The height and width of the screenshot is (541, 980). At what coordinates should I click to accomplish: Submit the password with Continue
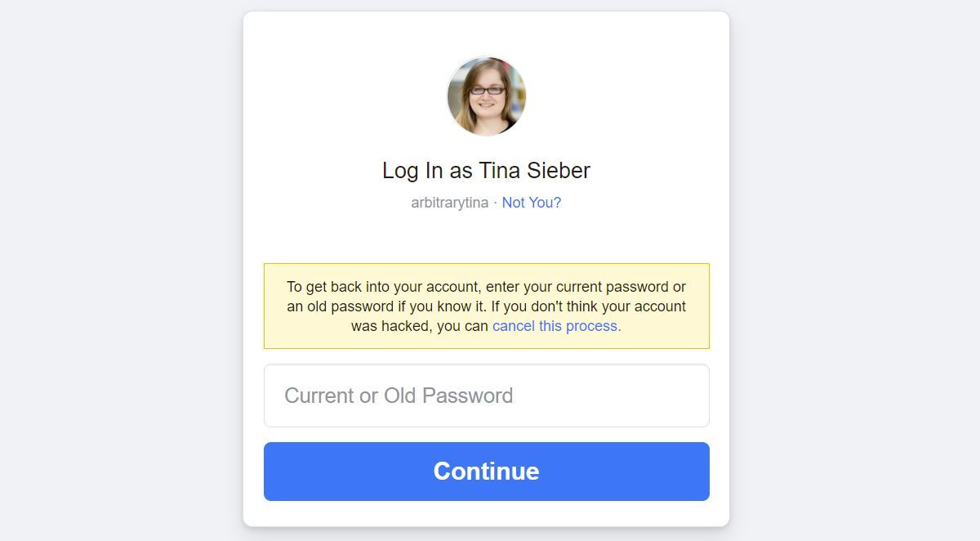tap(486, 472)
